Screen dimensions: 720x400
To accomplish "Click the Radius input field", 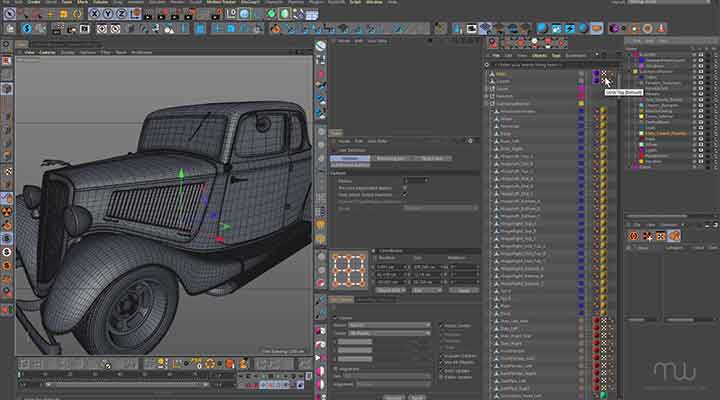I will tap(415, 180).
